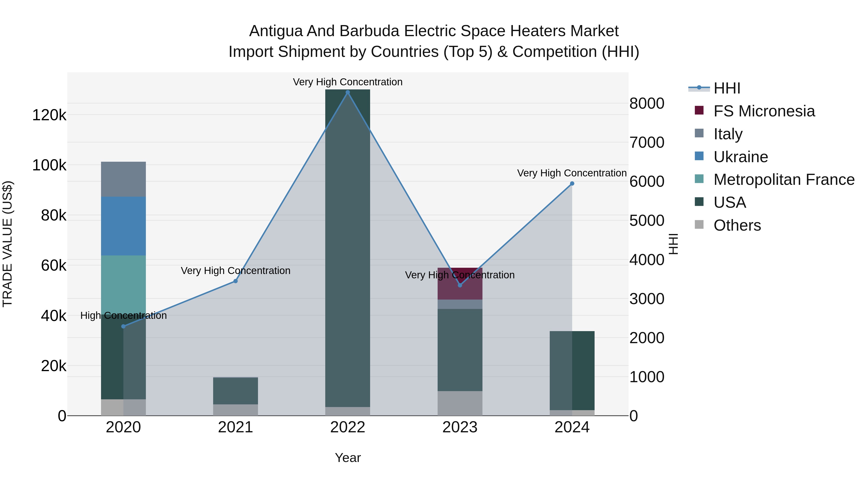Screen dimensions: 868x488
Task: Click the 'High Concentration' annotation at 2020
Action: pyautogui.click(x=123, y=315)
